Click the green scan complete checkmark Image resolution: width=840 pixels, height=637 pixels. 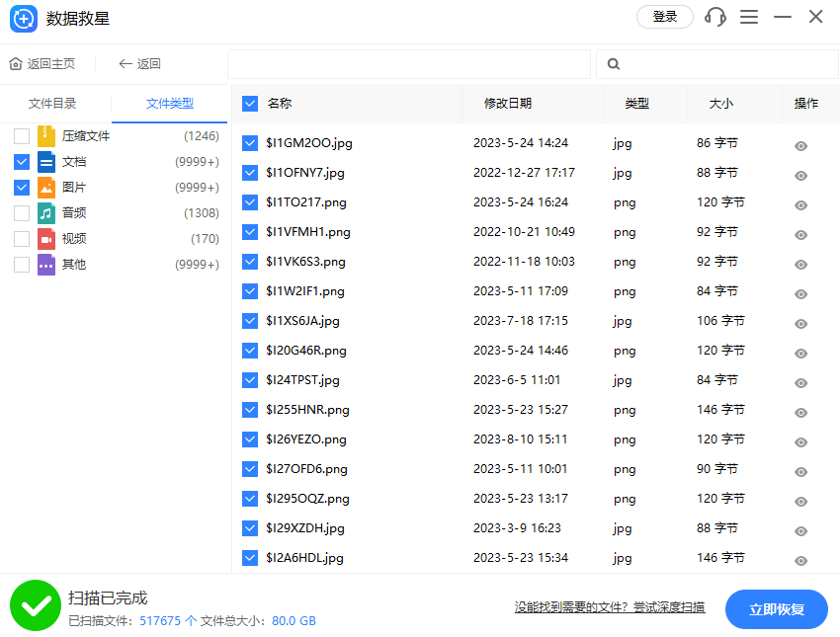(x=35, y=604)
